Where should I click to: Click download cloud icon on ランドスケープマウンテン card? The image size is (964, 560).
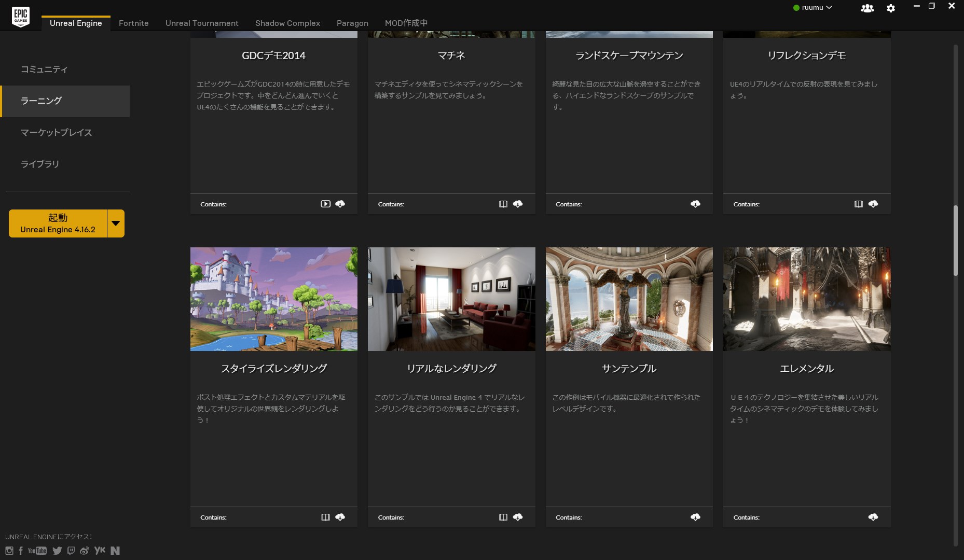(x=695, y=204)
